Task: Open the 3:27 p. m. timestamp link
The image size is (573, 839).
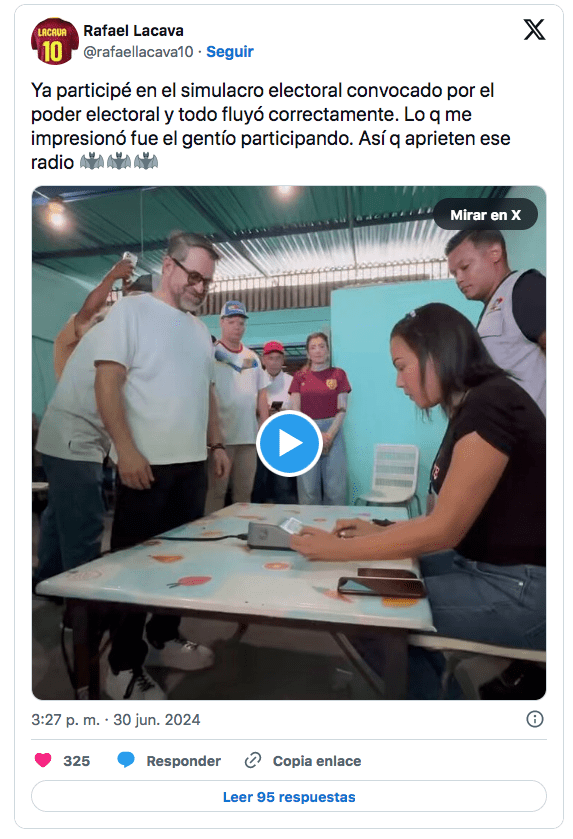Action: (x=65, y=720)
